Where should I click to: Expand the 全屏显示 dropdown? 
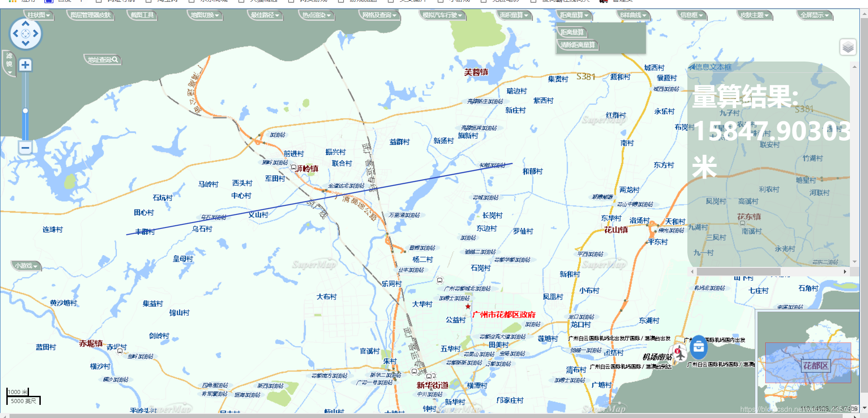pos(815,15)
